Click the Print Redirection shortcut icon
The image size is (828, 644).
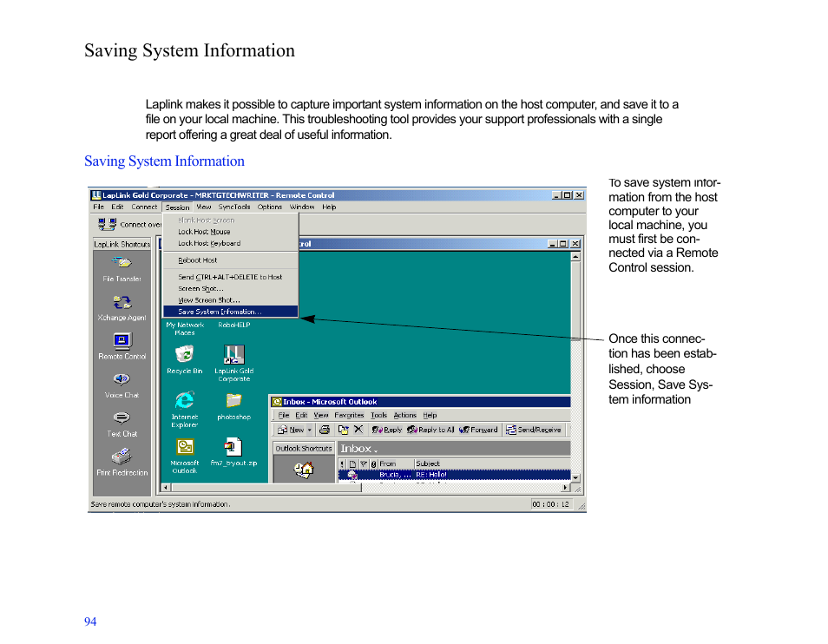[122, 457]
